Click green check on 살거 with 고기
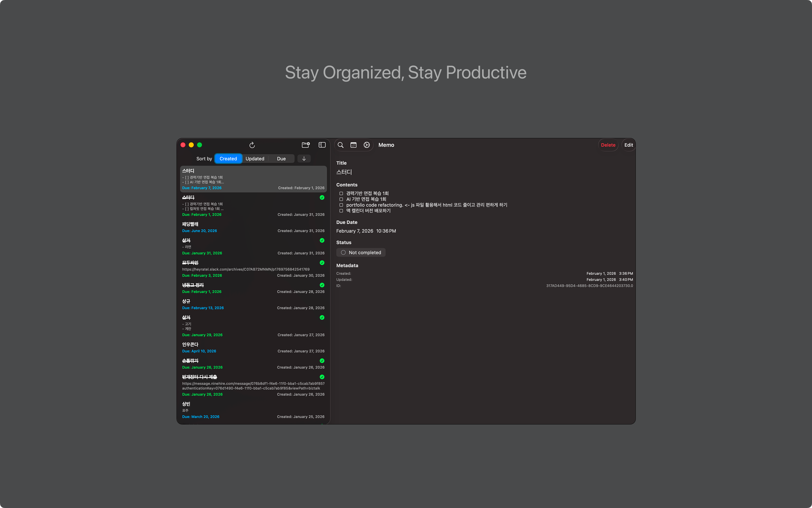The image size is (812, 508). coord(322,317)
